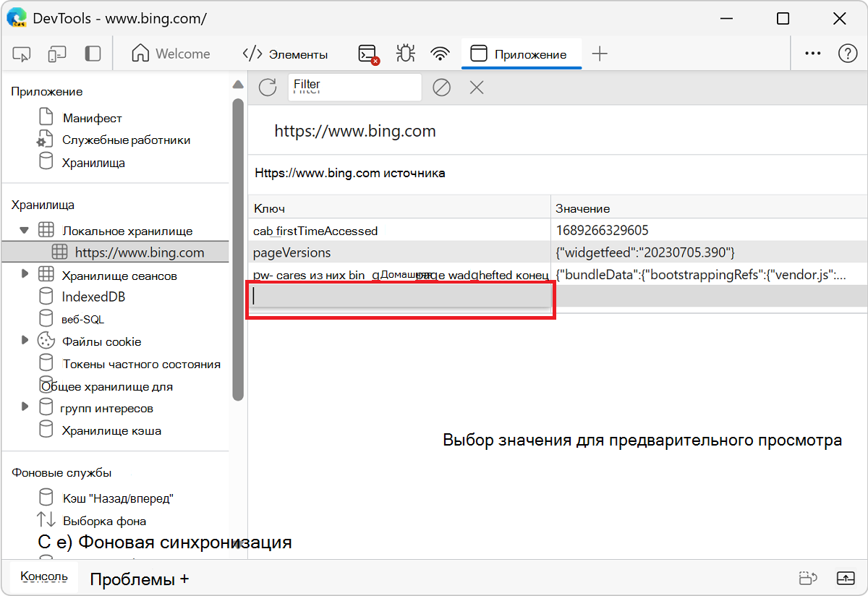
Task: Click the Inspect element picker icon
Action: (22, 54)
